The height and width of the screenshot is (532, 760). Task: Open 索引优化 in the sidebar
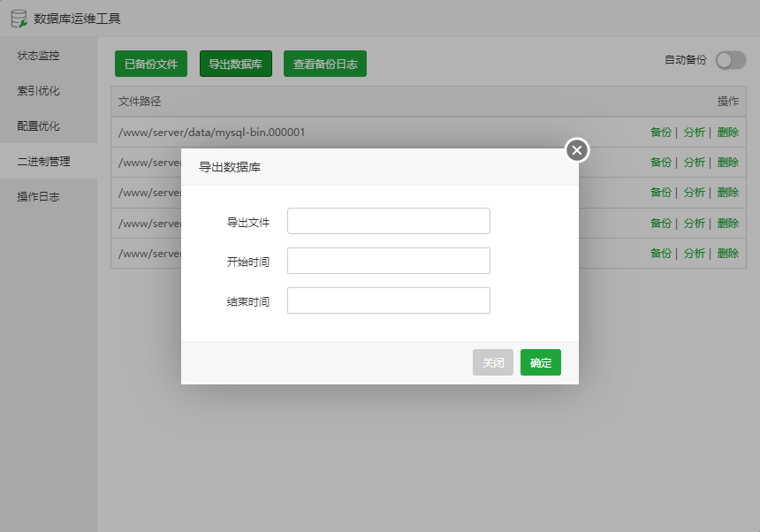(38, 91)
